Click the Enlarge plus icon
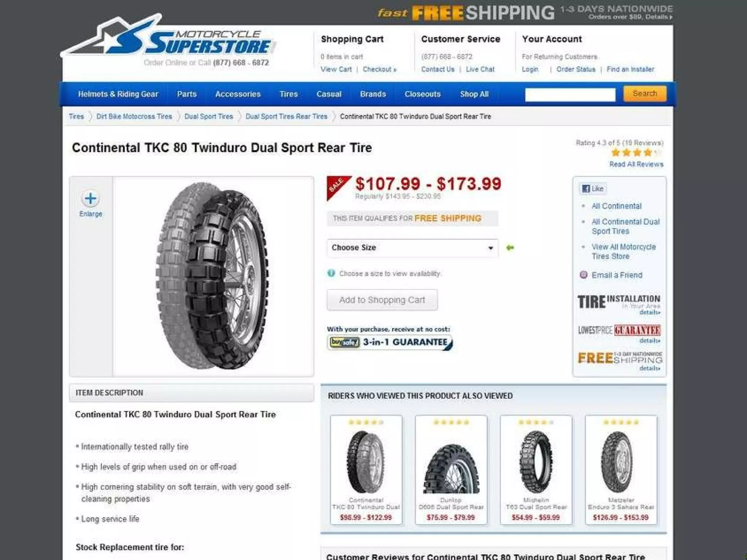Viewport: 747px width, 560px height. (90, 199)
